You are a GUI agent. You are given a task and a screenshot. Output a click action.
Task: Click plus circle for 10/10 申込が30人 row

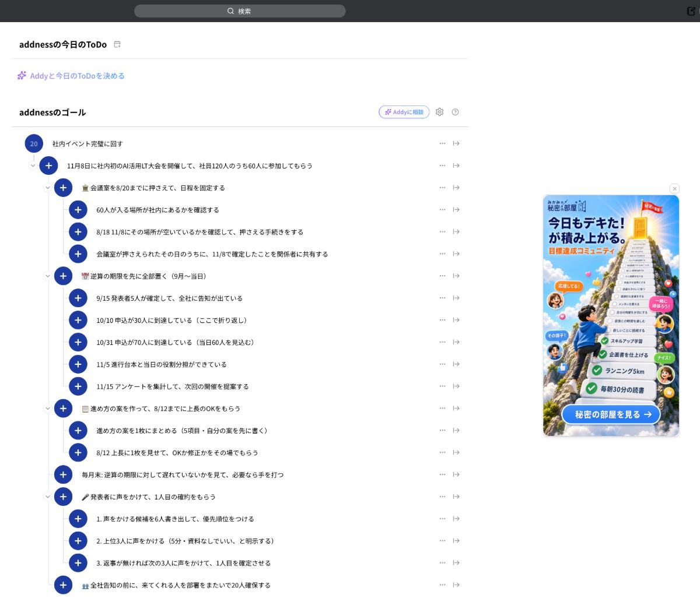(x=78, y=320)
